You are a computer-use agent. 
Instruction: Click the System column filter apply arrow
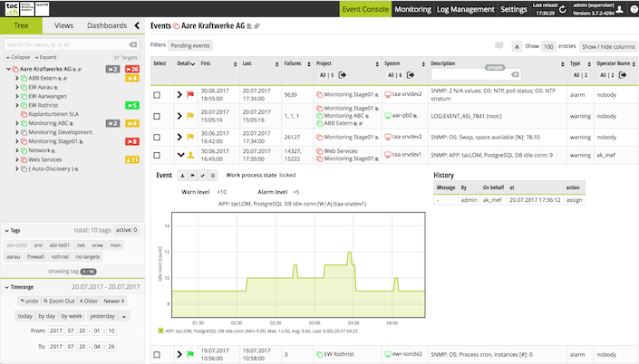[411, 75]
